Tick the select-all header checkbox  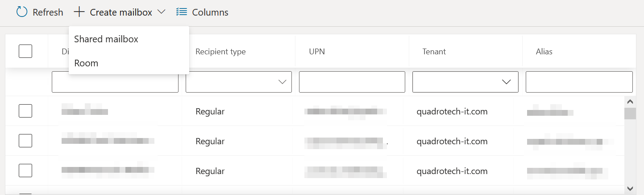(25, 51)
